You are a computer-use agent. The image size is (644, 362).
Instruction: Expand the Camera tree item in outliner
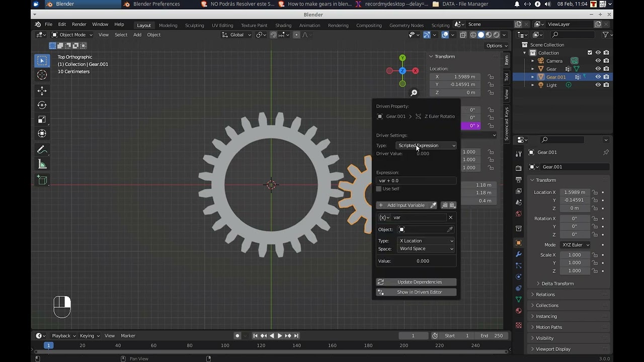(533, 61)
